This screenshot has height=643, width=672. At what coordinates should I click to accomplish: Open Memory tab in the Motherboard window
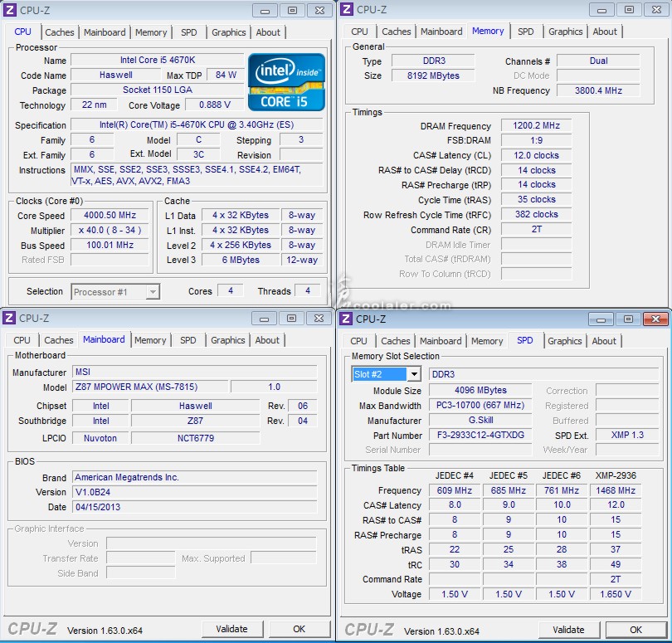(150, 340)
